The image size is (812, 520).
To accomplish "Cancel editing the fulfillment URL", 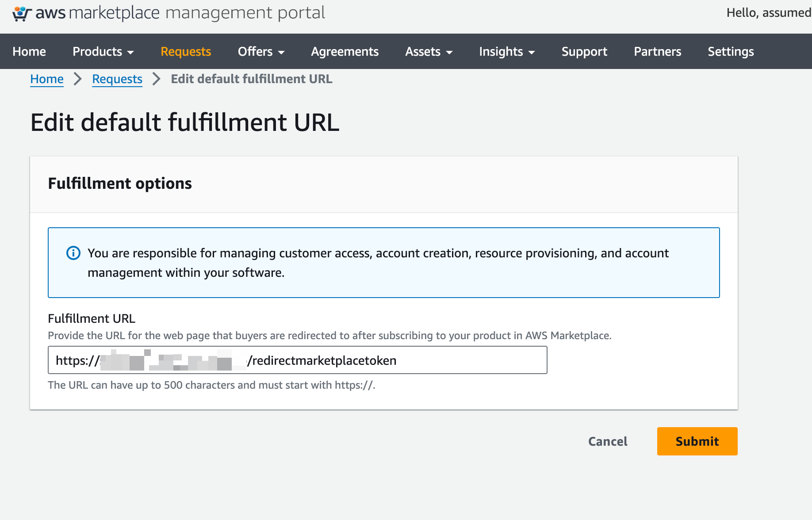I will click(x=608, y=441).
